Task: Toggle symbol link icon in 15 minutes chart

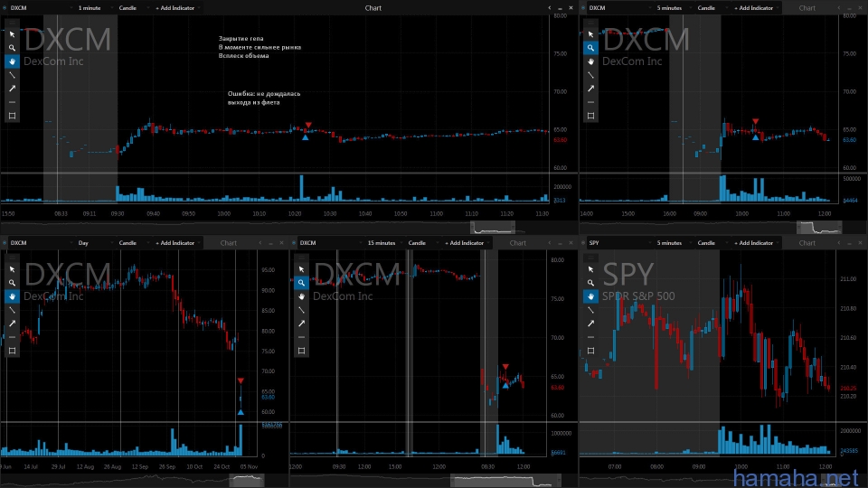Action: [x=294, y=243]
